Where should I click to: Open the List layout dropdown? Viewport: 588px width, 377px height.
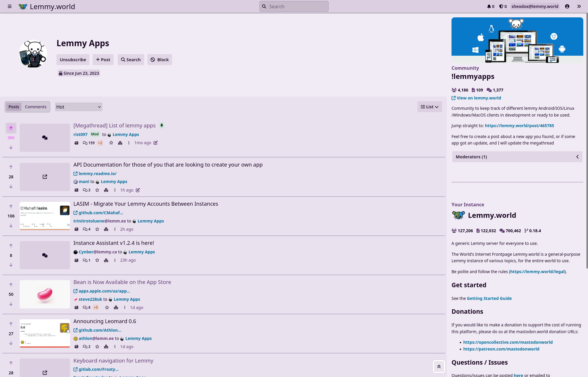[x=429, y=107]
